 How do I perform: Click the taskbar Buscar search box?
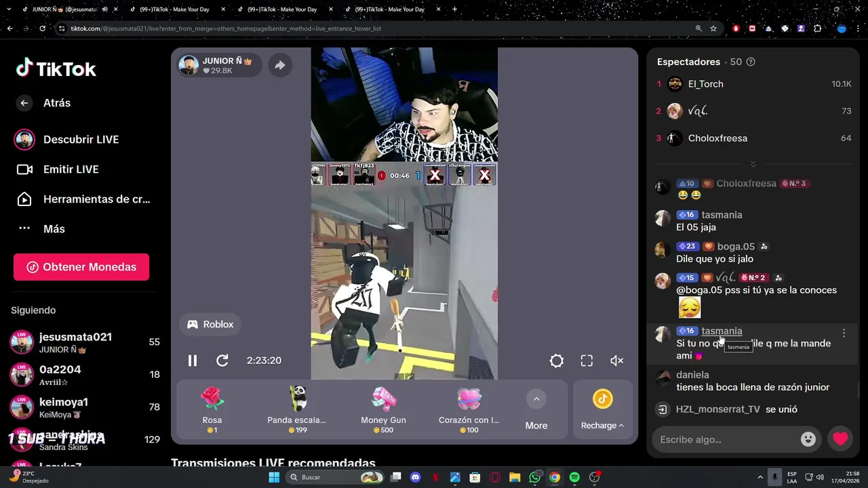[x=335, y=477]
